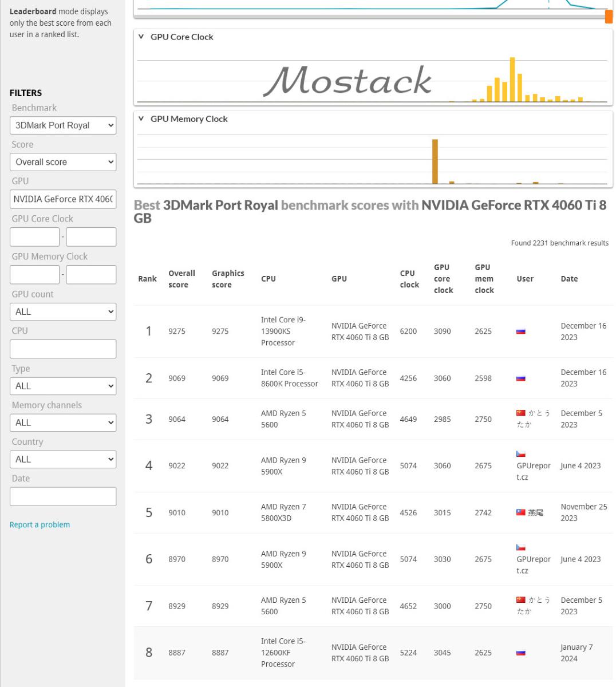Click overall score 8929 in rank 7
This screenshot has height=687, width=616.
[x=177, y=606]
